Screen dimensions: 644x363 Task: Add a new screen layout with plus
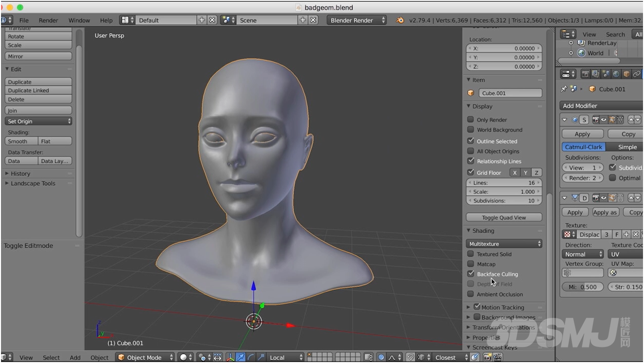202,20
